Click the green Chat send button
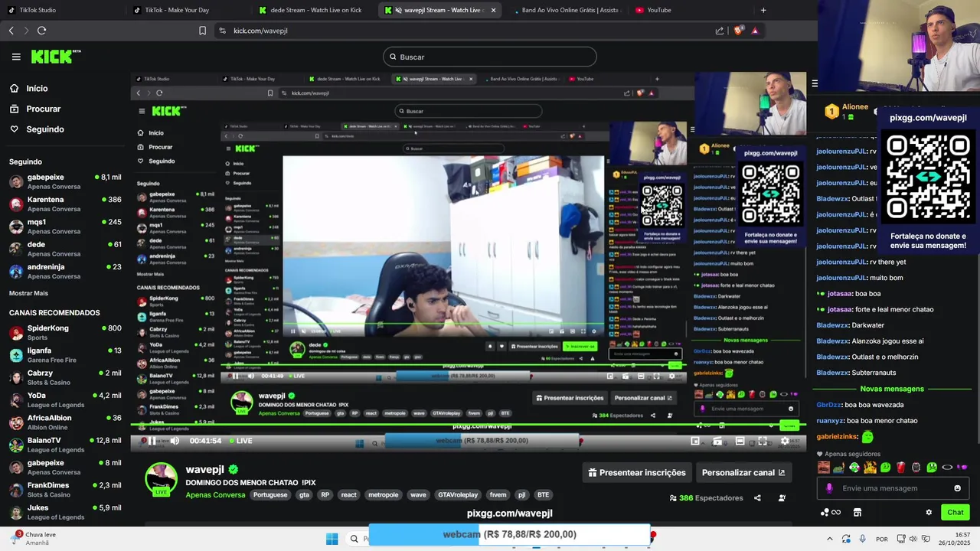980x551 pixels. click(x=955, y=513)
